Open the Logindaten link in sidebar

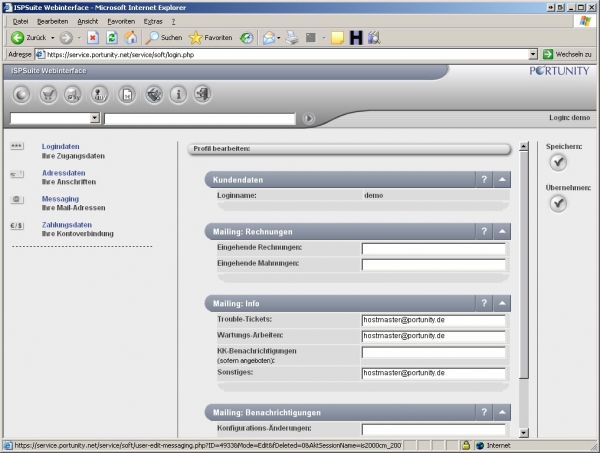point(60,147)
